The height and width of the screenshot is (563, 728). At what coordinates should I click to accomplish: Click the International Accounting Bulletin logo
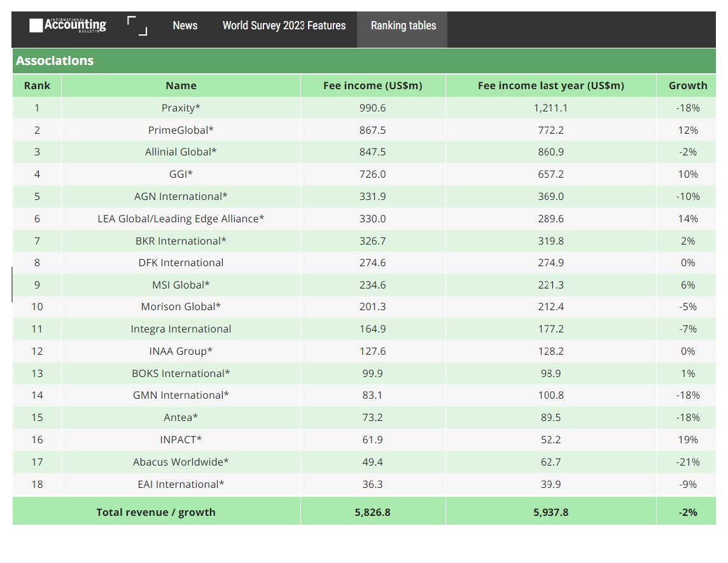coord(67,25)
